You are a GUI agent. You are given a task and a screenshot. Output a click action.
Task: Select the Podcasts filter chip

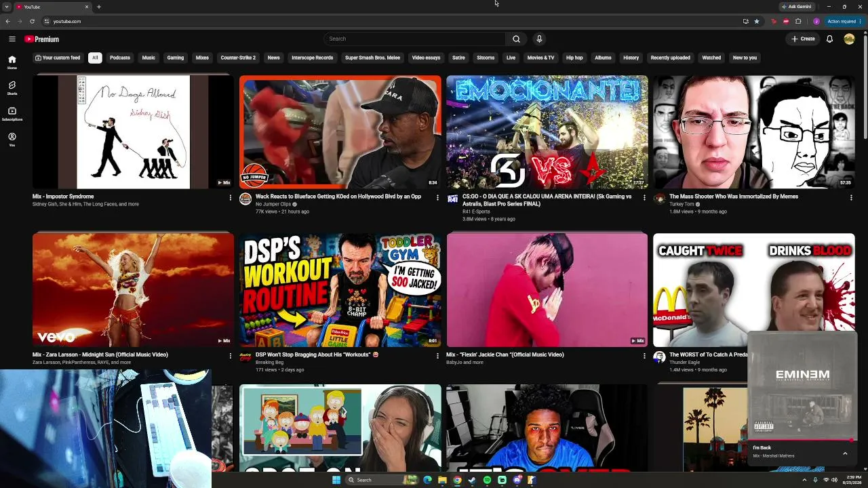point(120,58)
